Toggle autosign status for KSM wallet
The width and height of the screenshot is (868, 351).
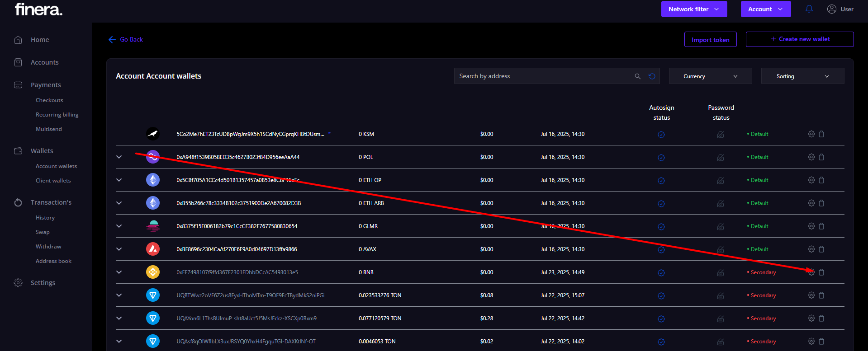tap(661, 135)
